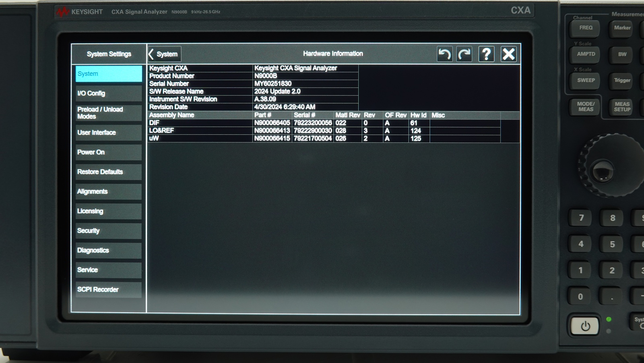Tap keypad digit 0
The image size is (644, 363).
point(580,297)
